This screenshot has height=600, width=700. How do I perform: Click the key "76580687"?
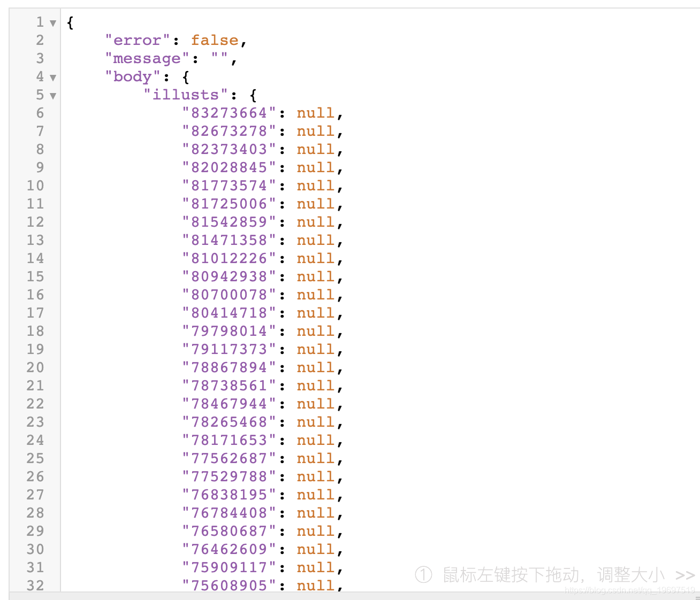point(229,531)
